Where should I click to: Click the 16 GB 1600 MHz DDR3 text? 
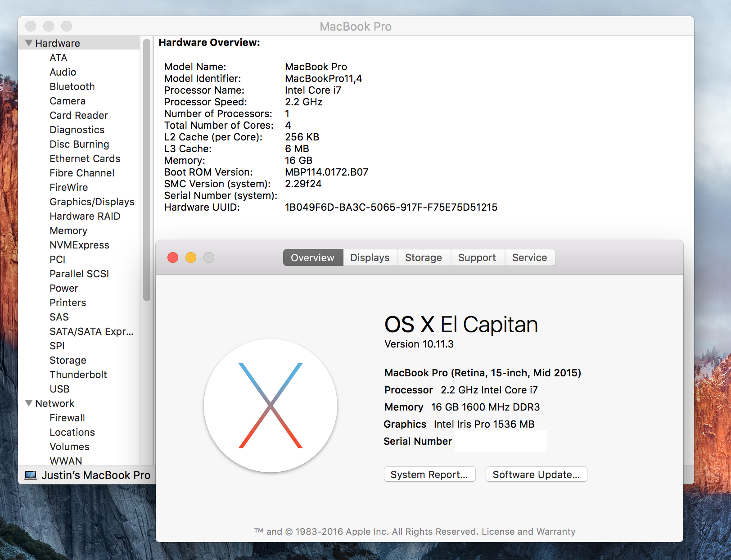click(485, 407)
